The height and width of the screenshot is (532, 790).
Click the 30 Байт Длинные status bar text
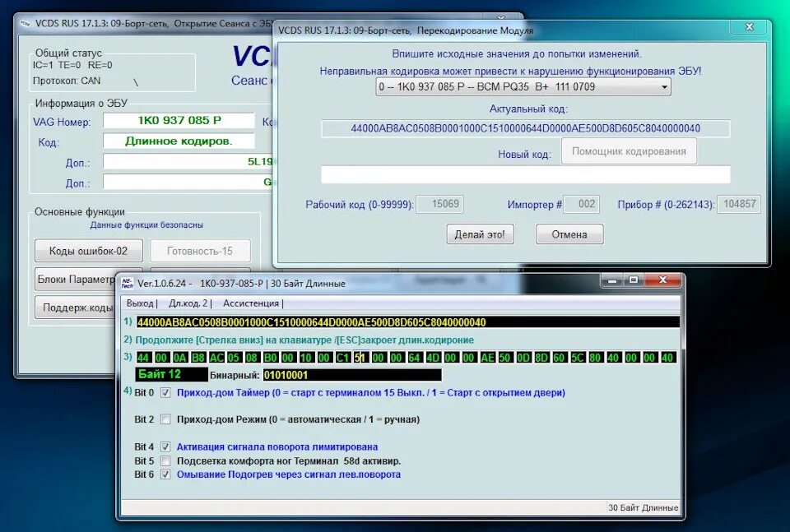[643, 507]
